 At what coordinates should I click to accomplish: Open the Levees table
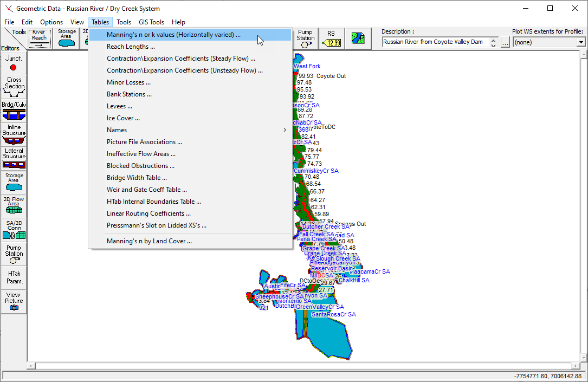click(x=191, y=106)
